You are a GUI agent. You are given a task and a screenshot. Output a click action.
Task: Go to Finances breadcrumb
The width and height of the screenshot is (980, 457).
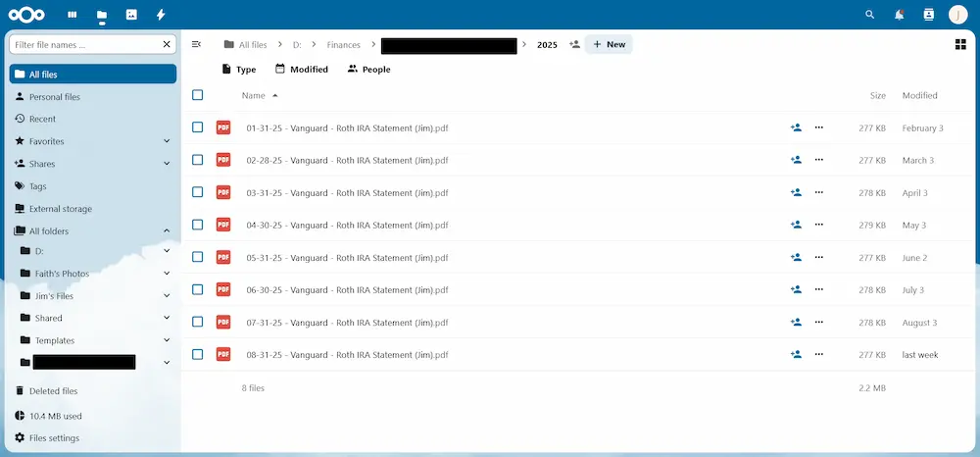coord(344,45)
